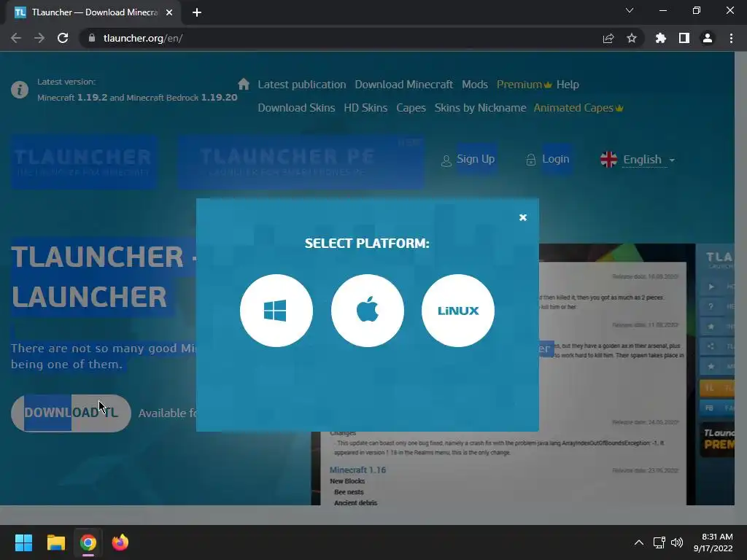Click the info icon beside Latest version
747x560 pixels.
pos(20,90)
